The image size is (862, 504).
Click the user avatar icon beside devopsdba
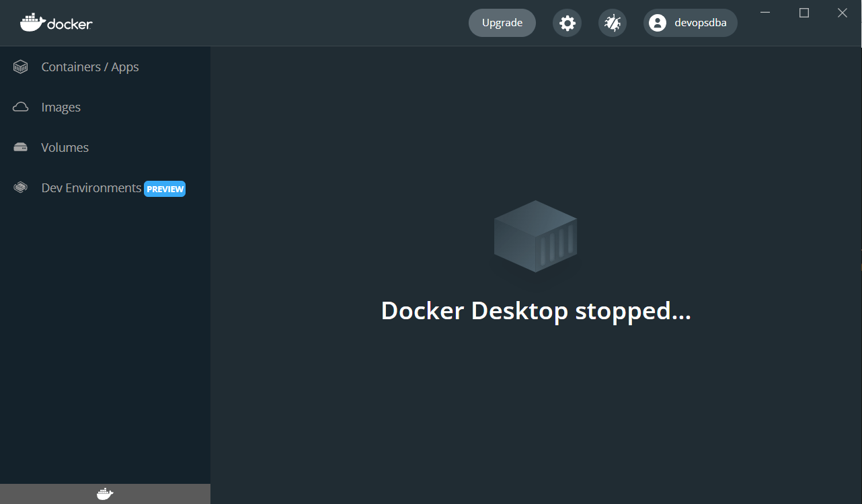click(x=657, y=23)
